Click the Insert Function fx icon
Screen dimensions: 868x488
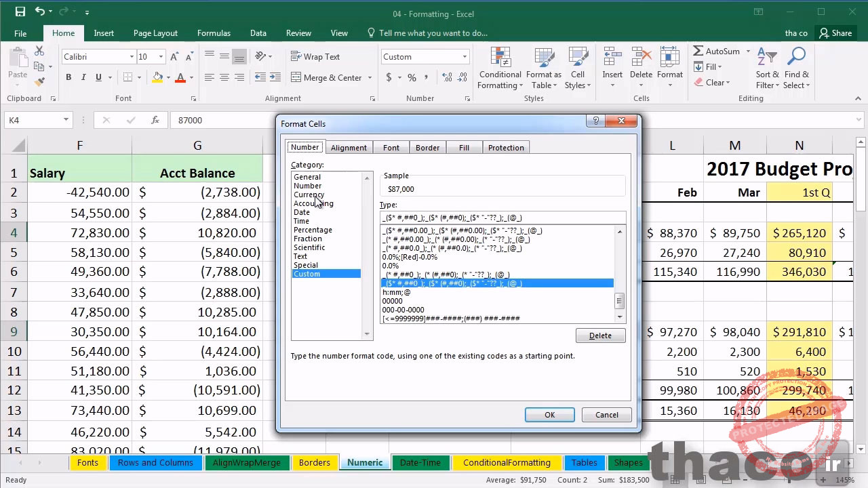coord(155,120)
